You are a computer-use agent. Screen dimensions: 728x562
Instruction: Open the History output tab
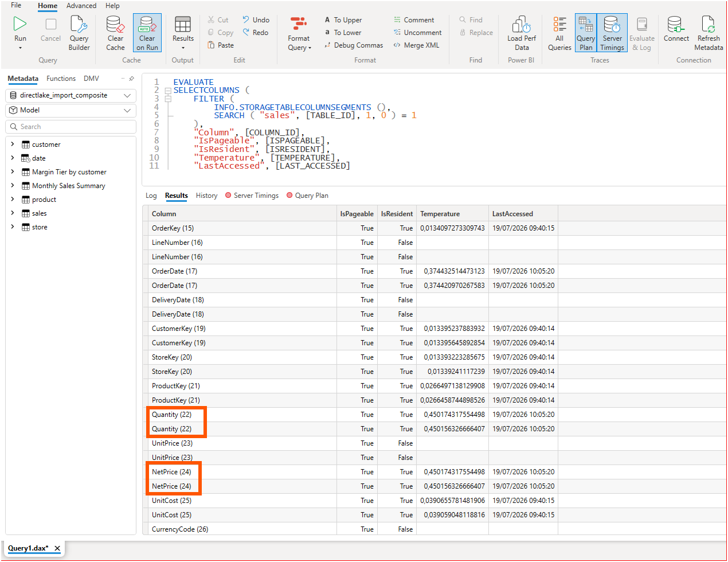(206, 196)
